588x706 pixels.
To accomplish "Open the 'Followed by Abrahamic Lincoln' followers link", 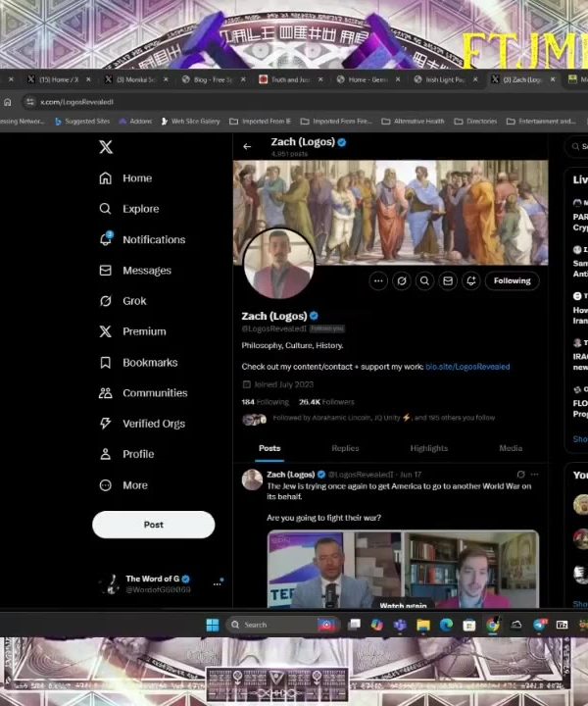I will point(383,418).
